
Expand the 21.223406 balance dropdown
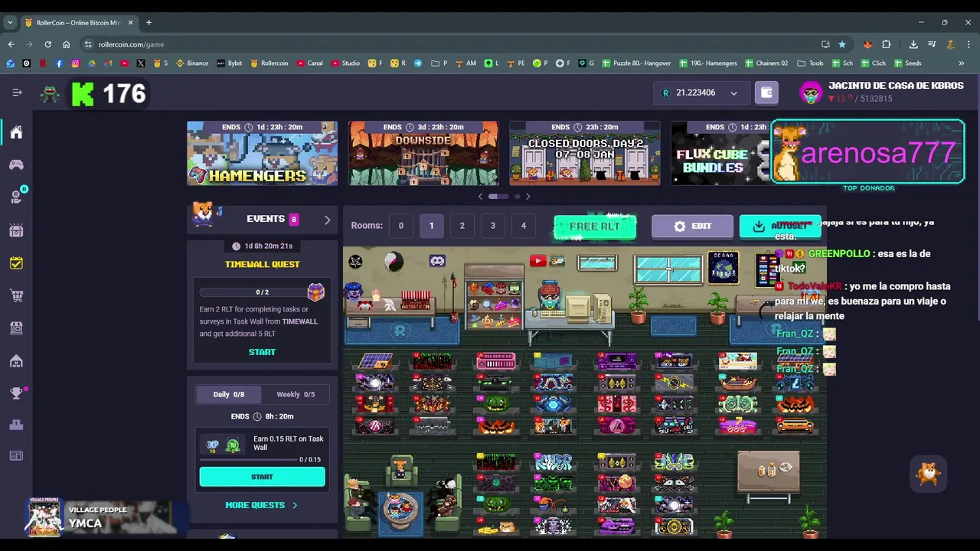pyautogui.click(x=733, y=93)
